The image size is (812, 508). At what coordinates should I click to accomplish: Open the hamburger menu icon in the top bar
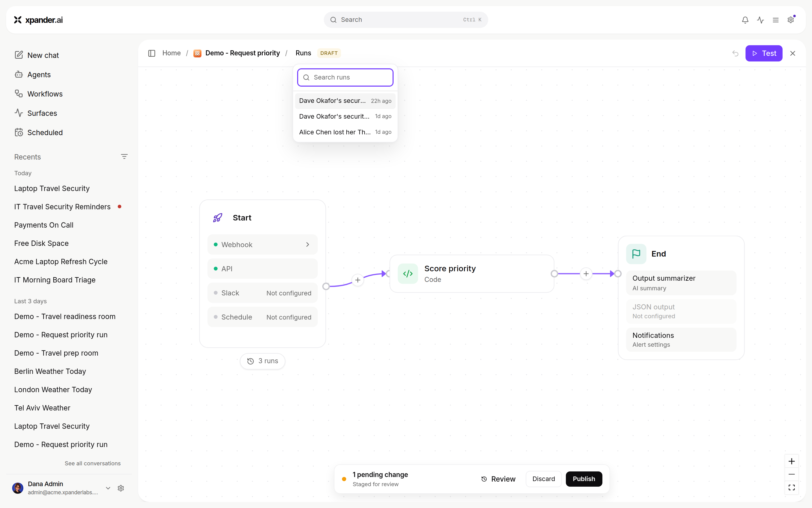click(775, 20)
